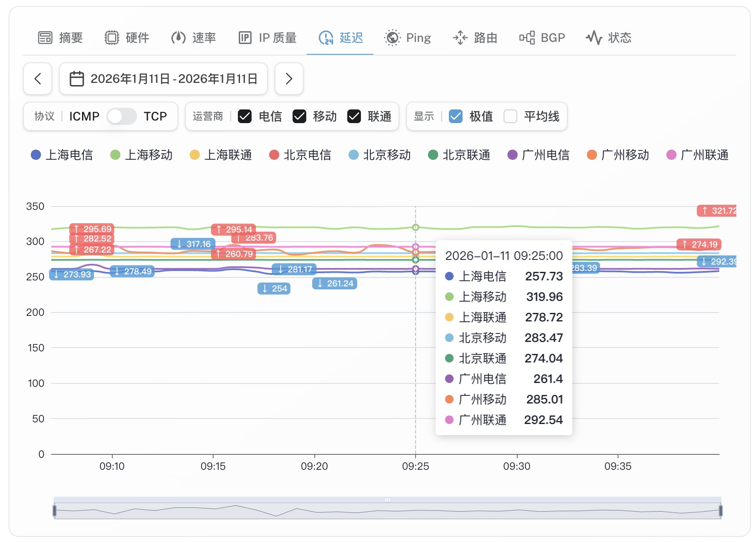The width and height of the screenshot is (756, 542).
Task: Click the 硬件 chip icon
Action: tap(111, 38)
